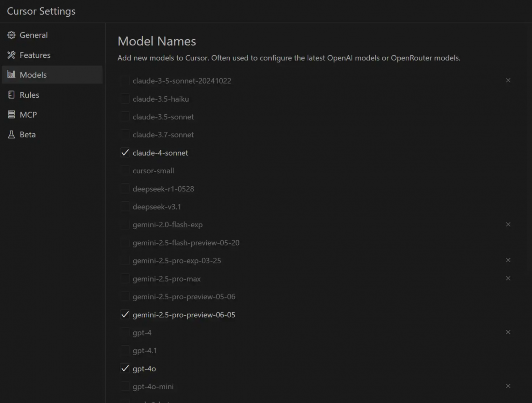Open the Features settings tab
The width and height of the screenshot is (532, 403).
coord(35,55)
